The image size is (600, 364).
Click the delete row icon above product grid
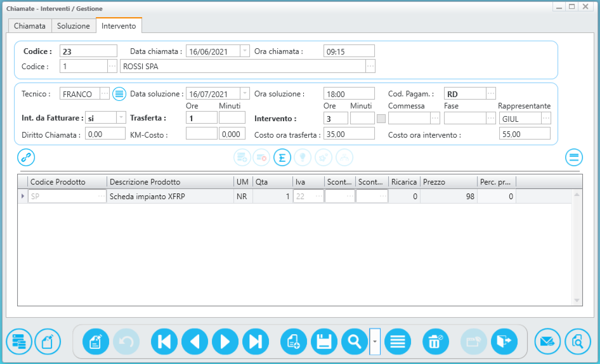(262, 157)
